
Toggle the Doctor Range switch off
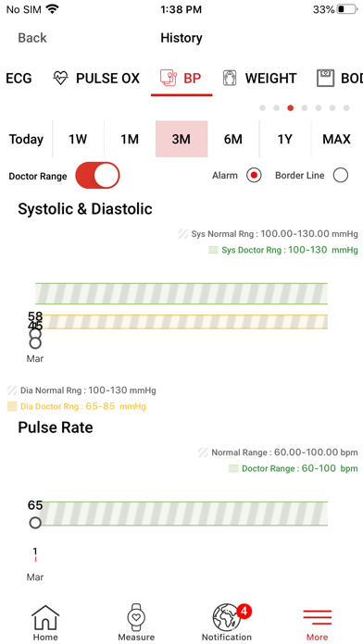coord(97,176)
